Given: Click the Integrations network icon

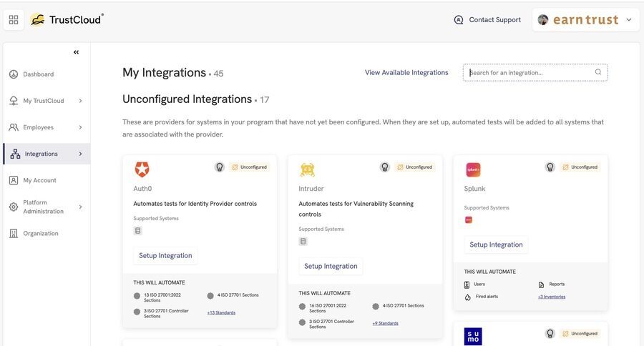Looking at the screenshot, I should click(x=15, y=154).
